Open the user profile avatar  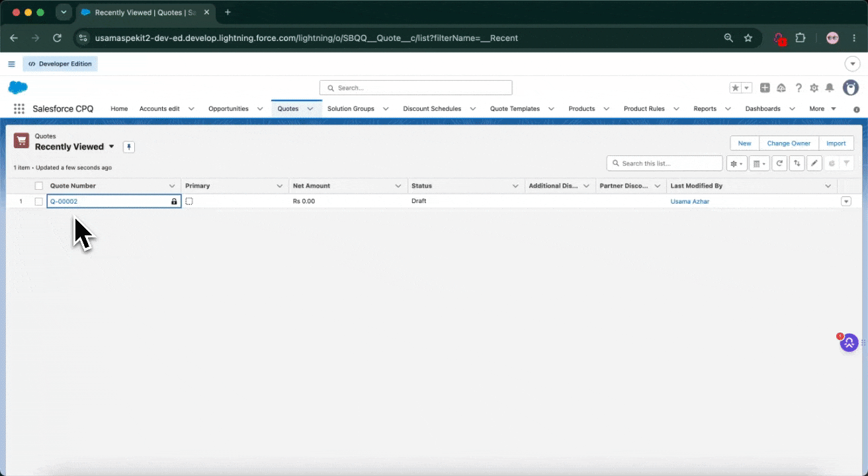click(851, 87)
